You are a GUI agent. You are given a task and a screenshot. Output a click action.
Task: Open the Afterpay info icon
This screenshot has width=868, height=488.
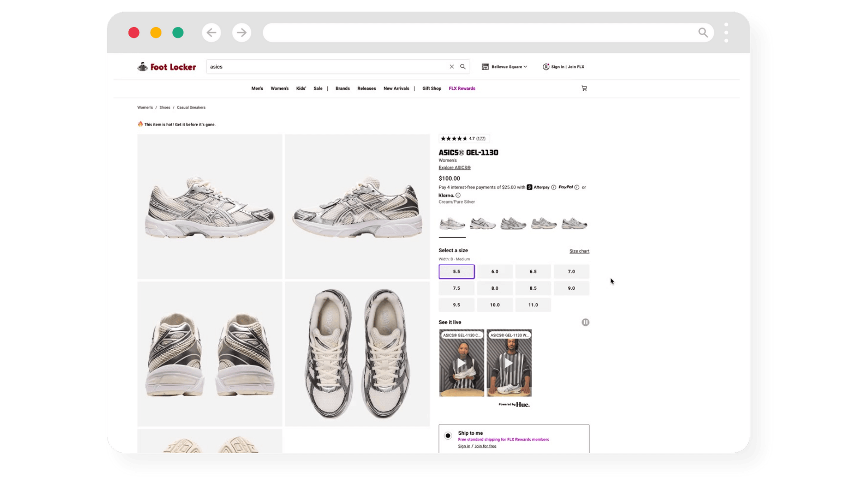point(553,188)
